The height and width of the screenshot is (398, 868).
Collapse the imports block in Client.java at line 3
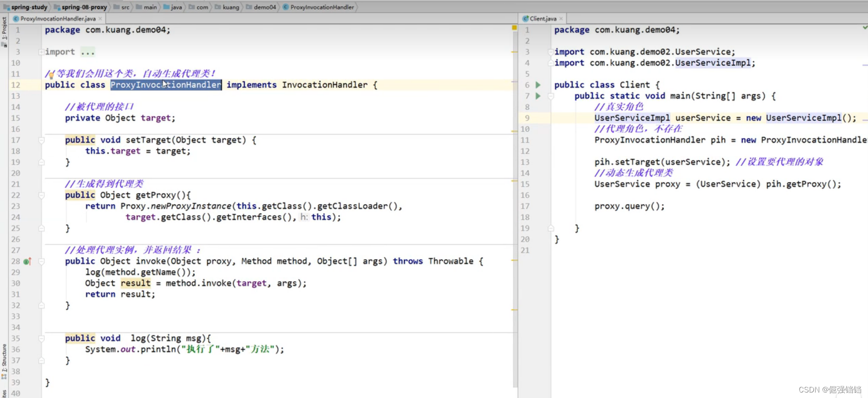click(551, 52)
